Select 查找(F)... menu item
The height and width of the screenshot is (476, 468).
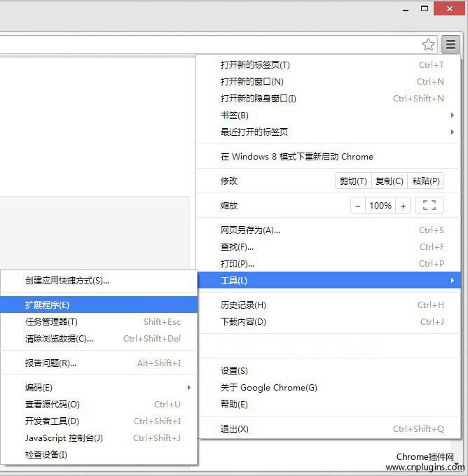click(x=329, y=247)
